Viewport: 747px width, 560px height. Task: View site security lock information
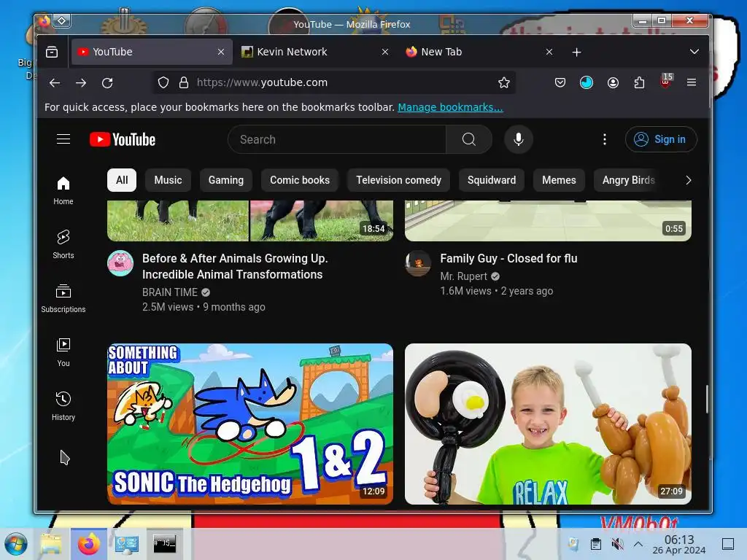(x=184, y=83)
